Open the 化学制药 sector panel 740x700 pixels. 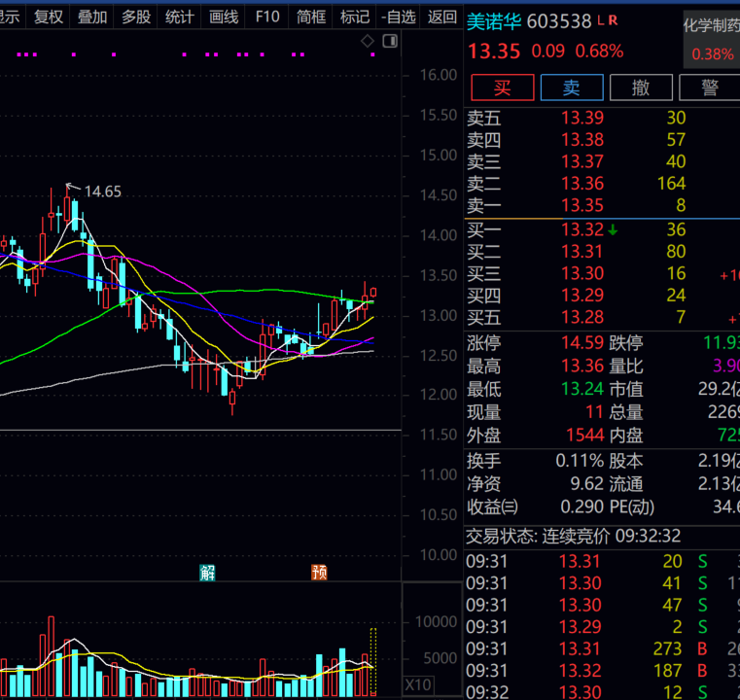(712, 40)
